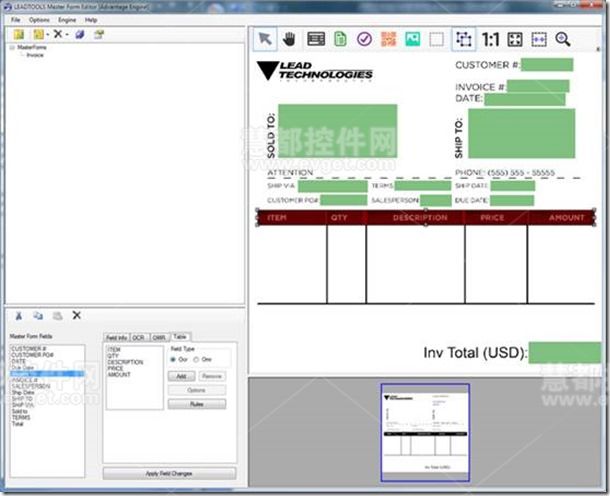Select CUSTOMER PO# in Master Form Fields
This screenshot has width=610, height=496.
click(x=32, y=355)
